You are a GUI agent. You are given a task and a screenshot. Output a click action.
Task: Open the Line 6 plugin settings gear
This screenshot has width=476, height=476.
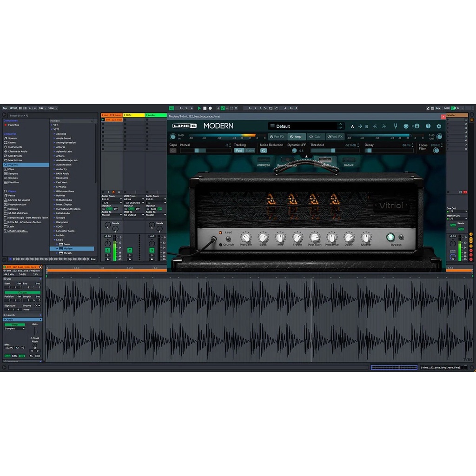click(438, 126)
